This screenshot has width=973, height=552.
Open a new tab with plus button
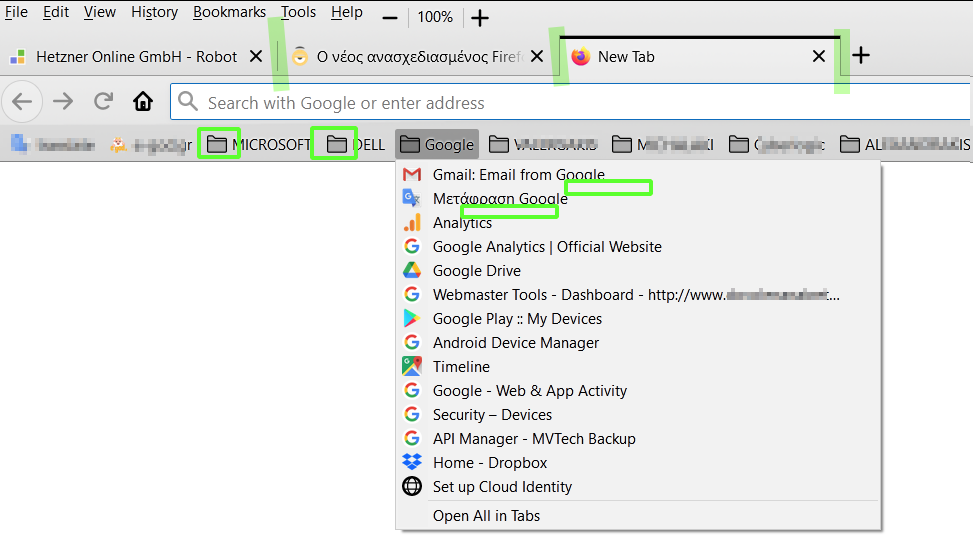[861, 55]
